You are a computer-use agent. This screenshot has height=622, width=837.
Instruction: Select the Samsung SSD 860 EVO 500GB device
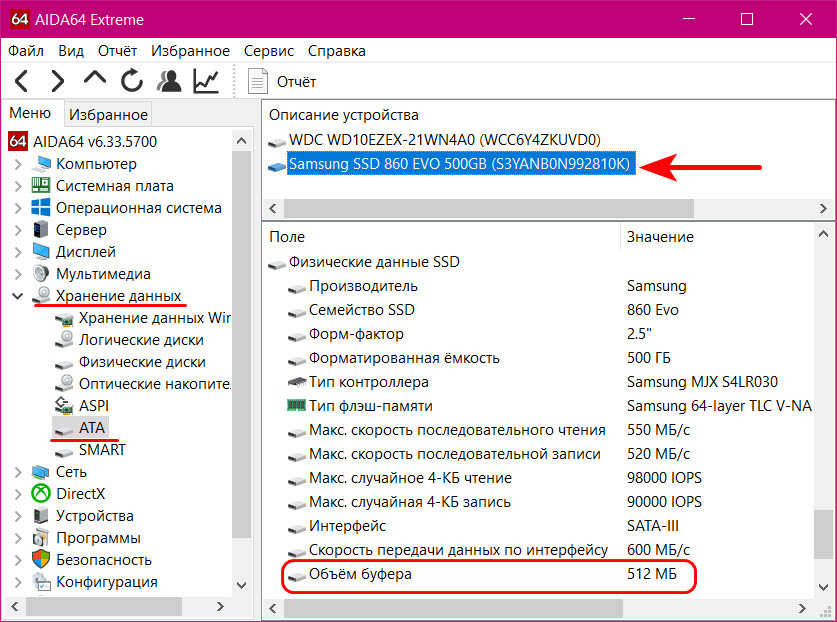(x=461, y=164)
